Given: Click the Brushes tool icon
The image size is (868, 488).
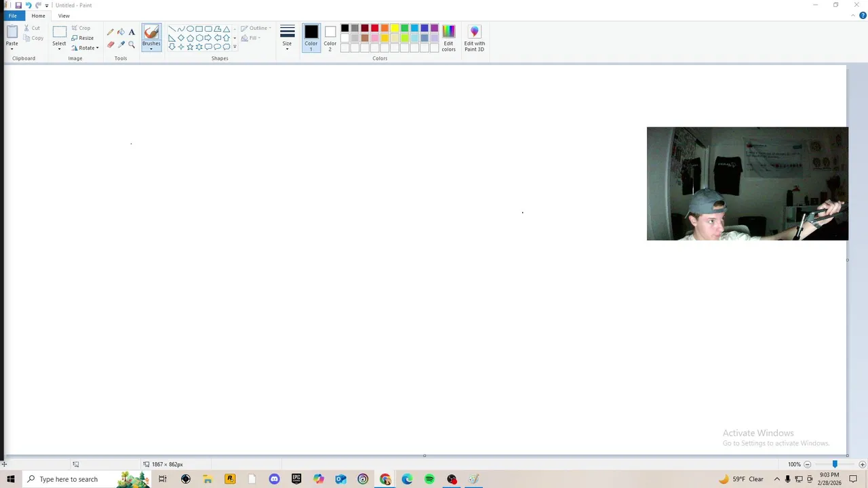Looking at the screenshot, I should (151, 32).
